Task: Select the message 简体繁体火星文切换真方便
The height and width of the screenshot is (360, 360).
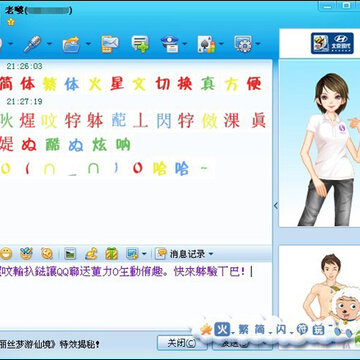Action: (131, 84)
